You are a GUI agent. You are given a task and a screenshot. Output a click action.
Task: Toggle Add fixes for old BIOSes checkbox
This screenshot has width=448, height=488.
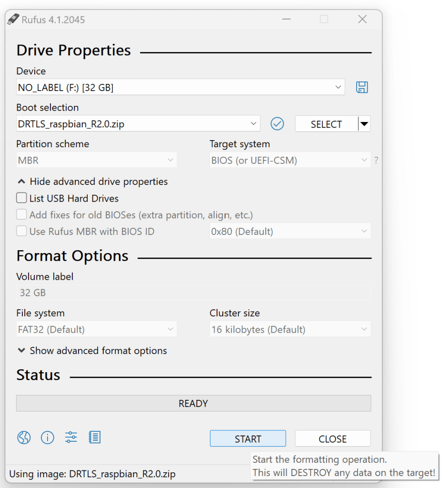pos(22,215)
